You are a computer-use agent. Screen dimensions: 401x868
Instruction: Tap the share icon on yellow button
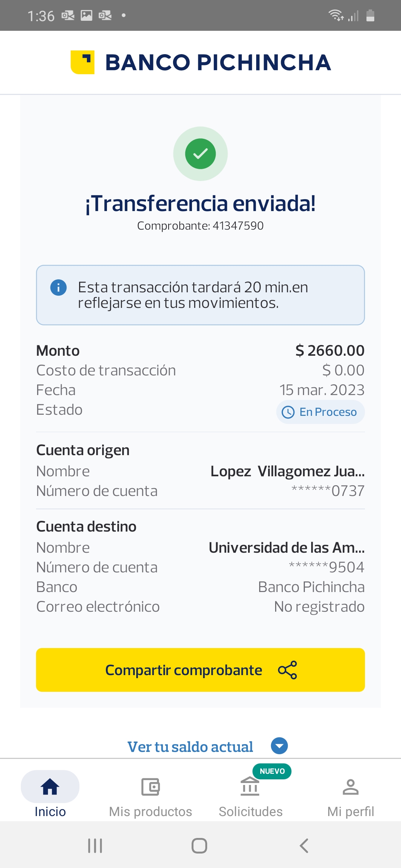coord(287,670)
